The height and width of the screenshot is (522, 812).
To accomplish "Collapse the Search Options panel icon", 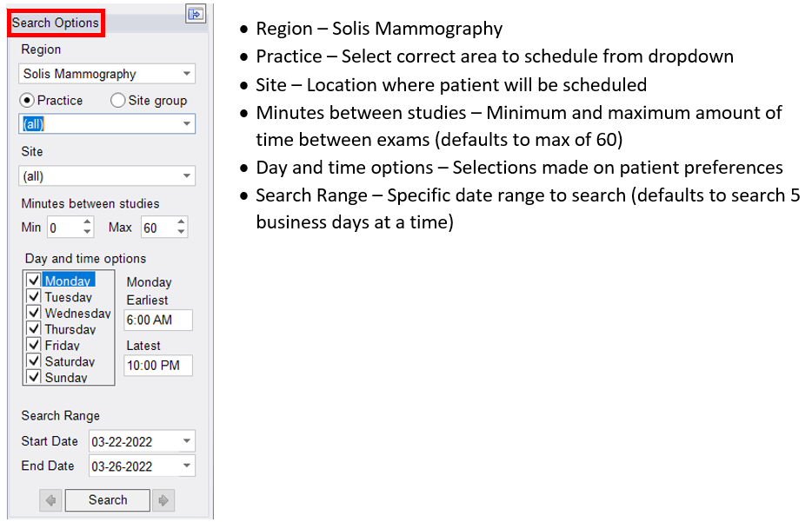I will point(195,13).
